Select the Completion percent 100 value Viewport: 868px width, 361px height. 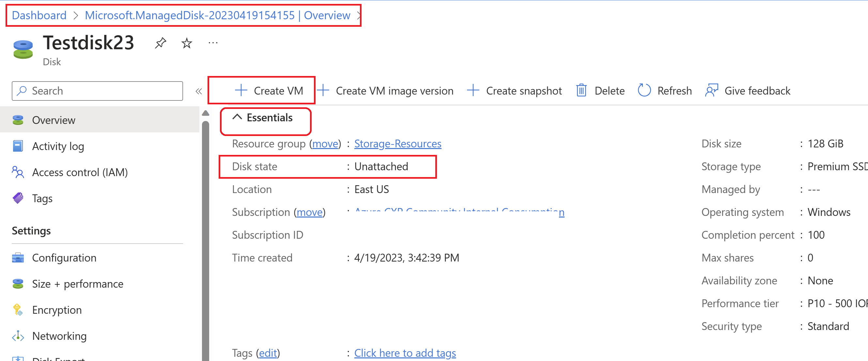tap(816, 235)
